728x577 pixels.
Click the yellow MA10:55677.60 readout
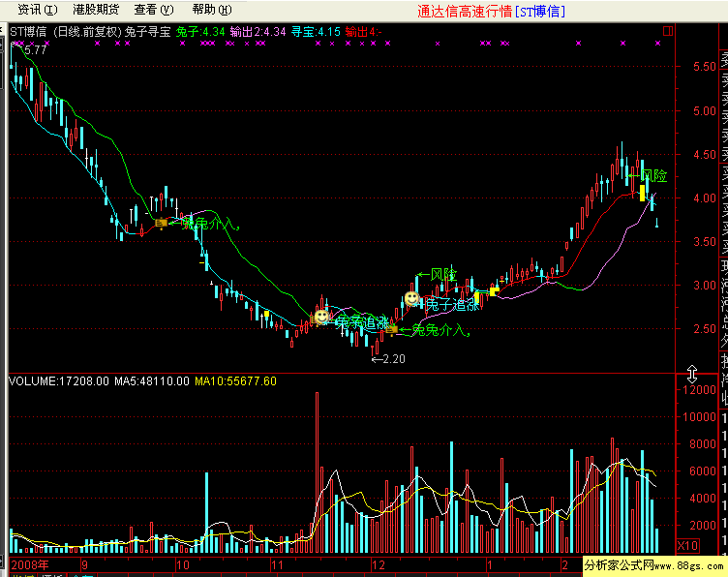235,381
